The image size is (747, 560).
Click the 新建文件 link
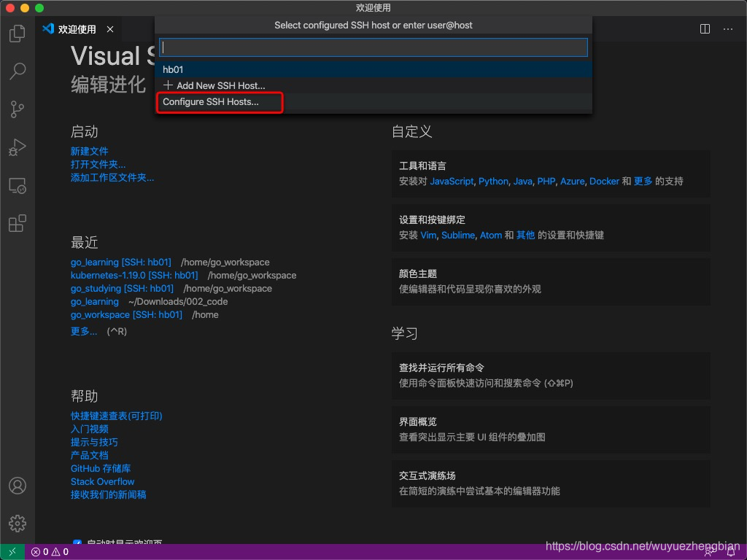90,151
